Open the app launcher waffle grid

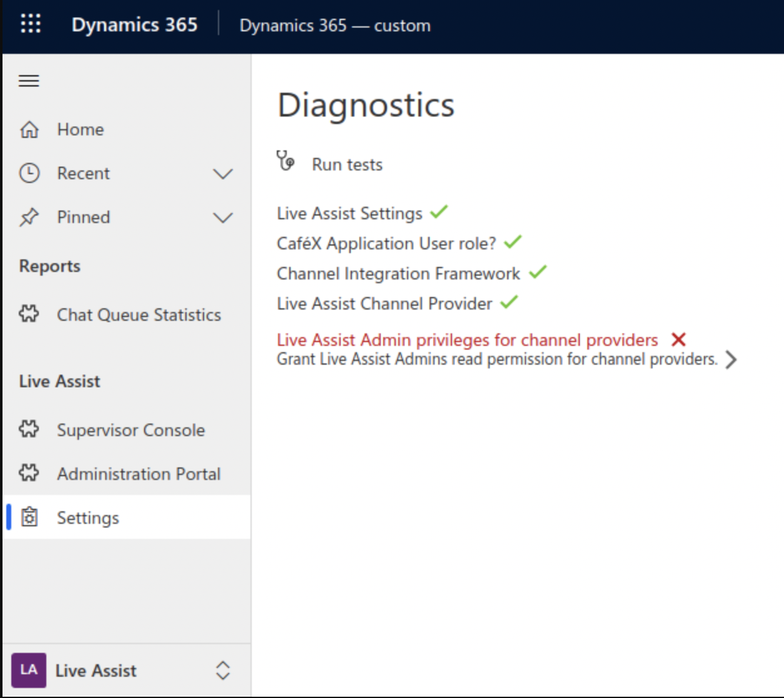pyautogui.click(x=30, y=24)
